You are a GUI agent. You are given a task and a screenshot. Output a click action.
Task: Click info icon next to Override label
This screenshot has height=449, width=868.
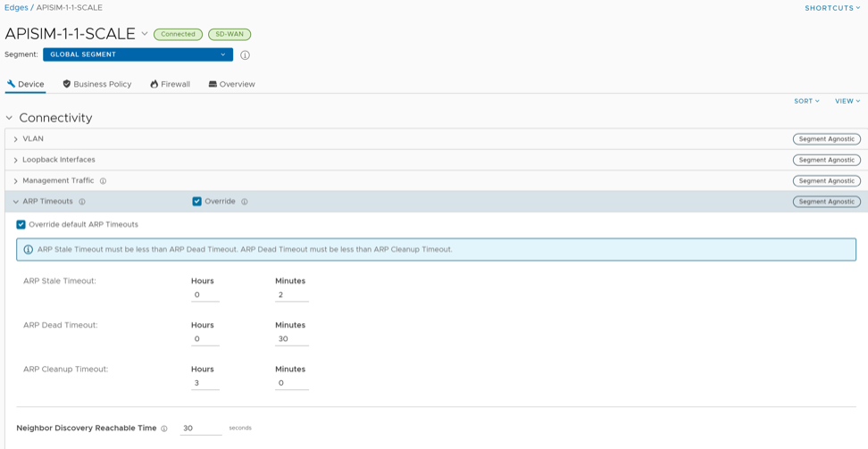click(x=245, y=202)
